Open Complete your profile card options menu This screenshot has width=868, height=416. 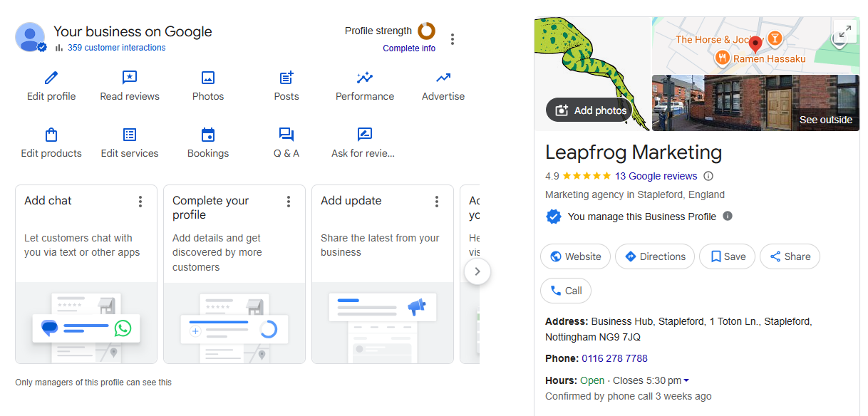[x=289, y=202]
